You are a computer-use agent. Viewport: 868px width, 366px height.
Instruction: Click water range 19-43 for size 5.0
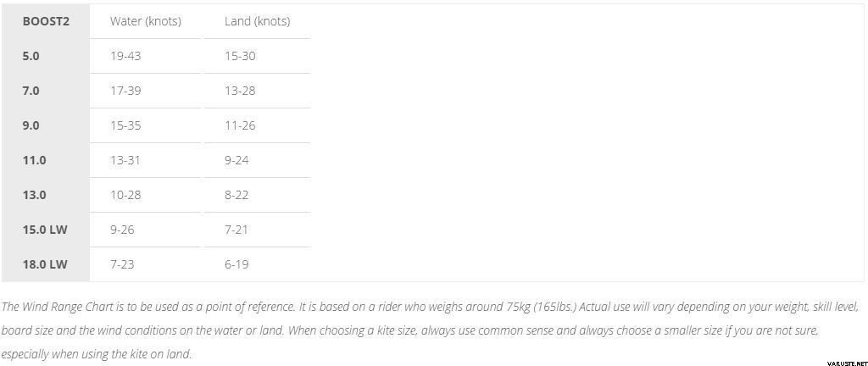tap(125, 57)
